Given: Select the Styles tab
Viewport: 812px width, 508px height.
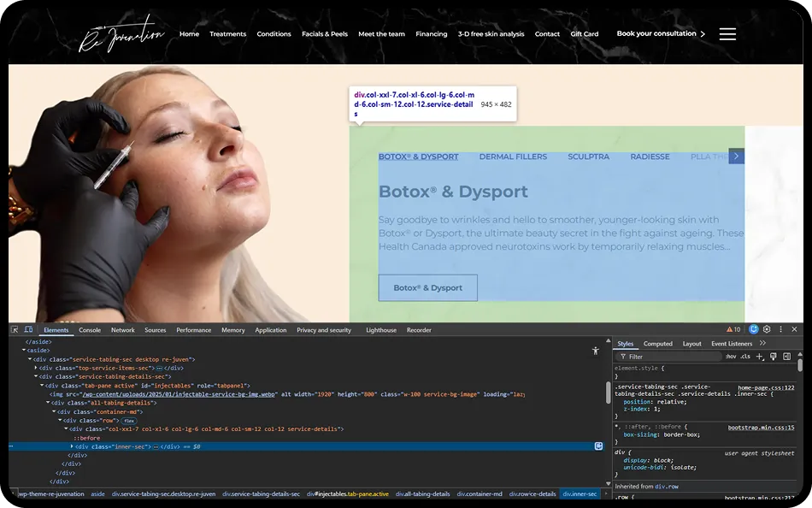Looking at the screenshot, I should coord(625,343).
